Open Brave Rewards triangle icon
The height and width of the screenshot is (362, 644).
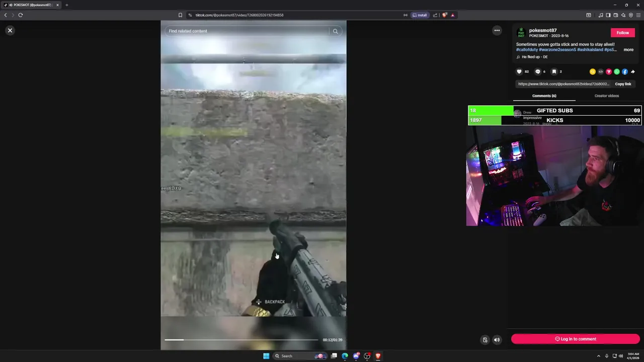(x=452, y=15)
